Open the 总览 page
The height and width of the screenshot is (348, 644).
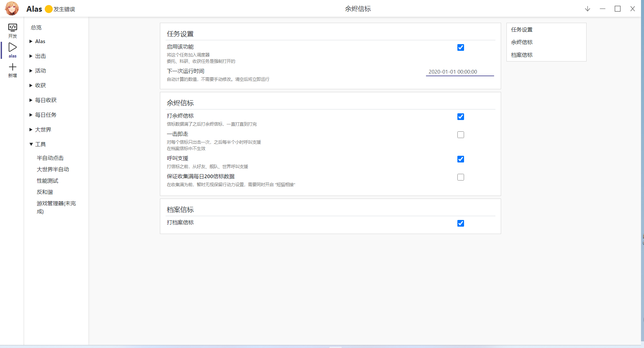point(36,27)
